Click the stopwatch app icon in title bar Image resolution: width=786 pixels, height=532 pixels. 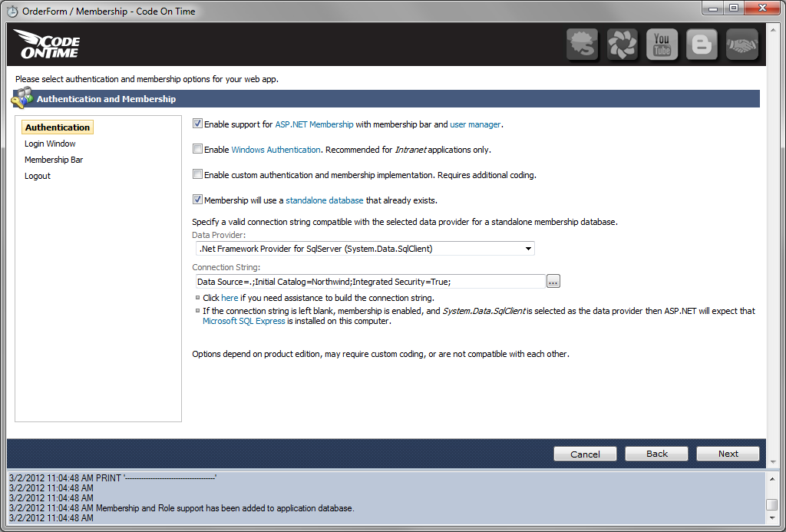click(12, 11)
